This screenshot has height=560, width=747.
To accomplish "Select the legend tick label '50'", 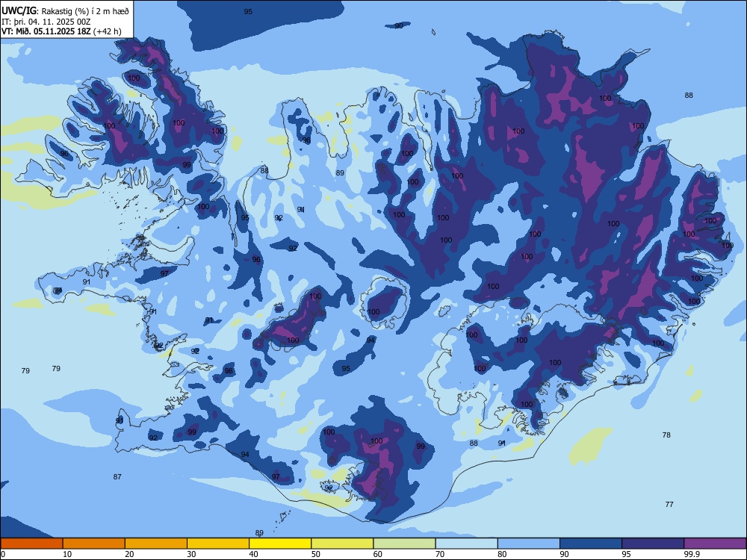I will pos(316,554).
